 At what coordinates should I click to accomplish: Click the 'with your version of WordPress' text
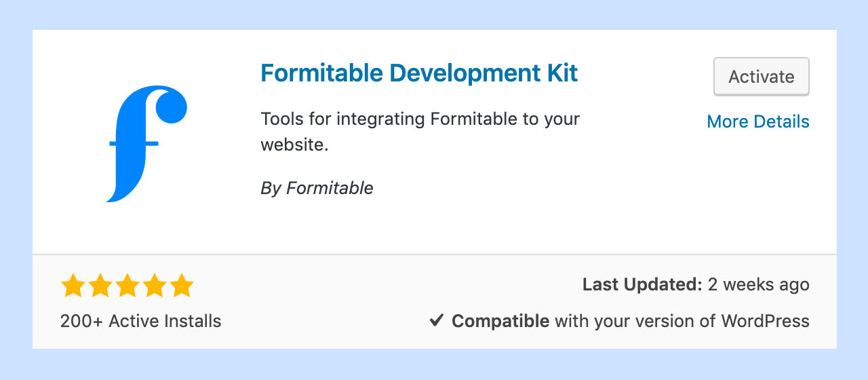pyautogui.click(x=682, y=321)
